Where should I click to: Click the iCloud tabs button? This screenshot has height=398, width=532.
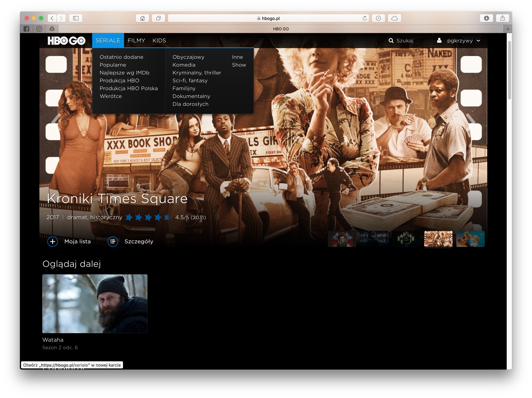pos(394,18)
